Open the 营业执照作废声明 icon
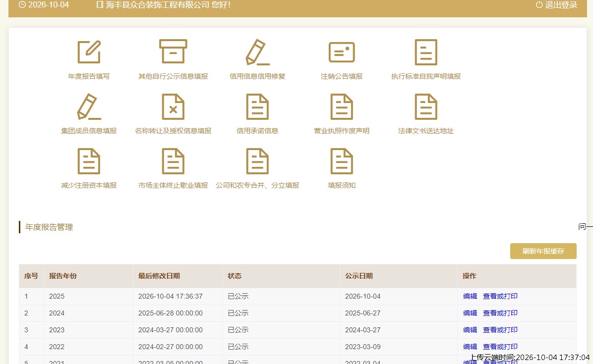The image size is (593, 364). tap(342, 107)
